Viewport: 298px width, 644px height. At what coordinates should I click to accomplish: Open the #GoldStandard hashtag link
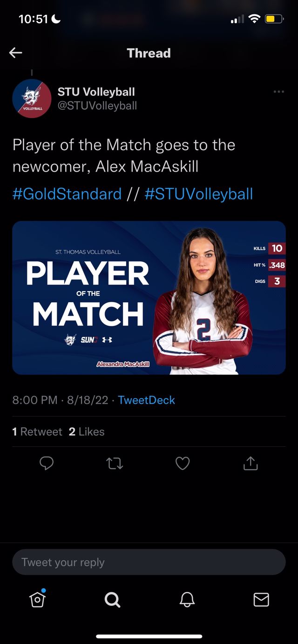67,193
